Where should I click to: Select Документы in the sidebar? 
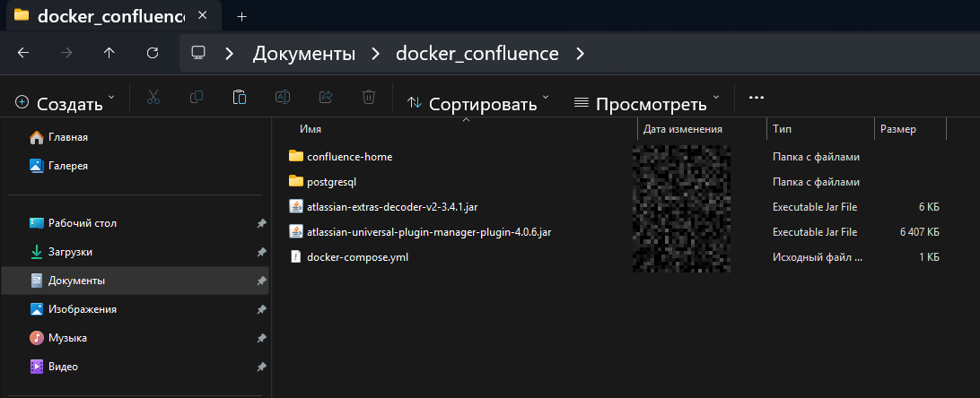136,281
